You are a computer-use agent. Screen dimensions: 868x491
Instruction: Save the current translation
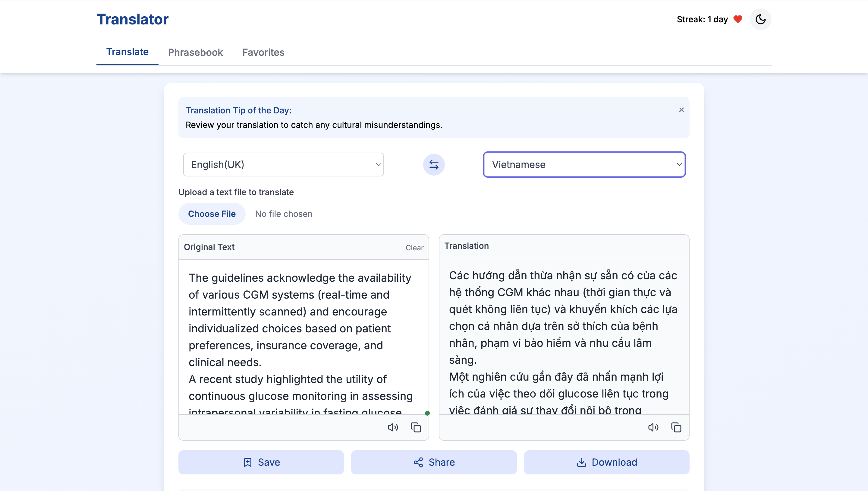click(261, 462)
